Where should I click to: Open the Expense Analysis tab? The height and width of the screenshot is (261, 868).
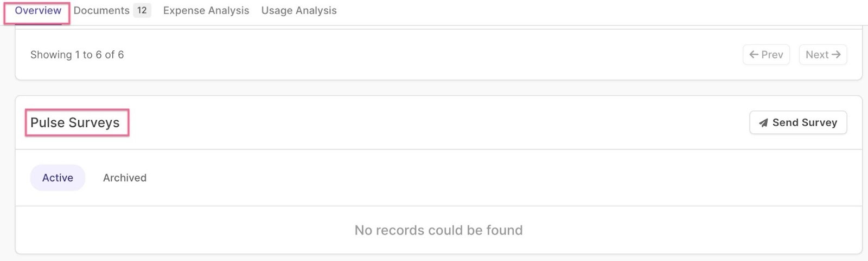[206, 10]
